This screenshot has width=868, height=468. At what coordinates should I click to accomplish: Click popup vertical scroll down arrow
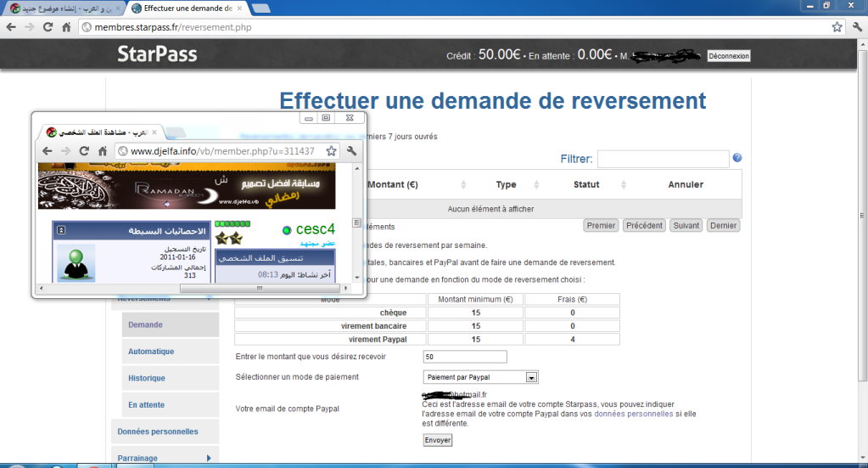pyautogui.click(x=357, y=278)
